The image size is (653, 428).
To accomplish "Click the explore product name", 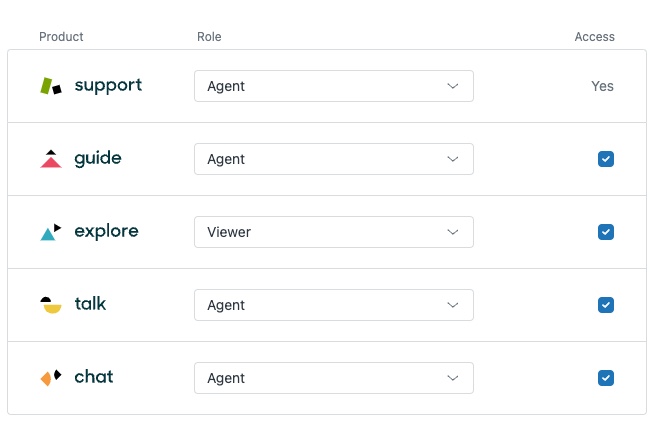I will pyautogui.click(x=106, y=232).
